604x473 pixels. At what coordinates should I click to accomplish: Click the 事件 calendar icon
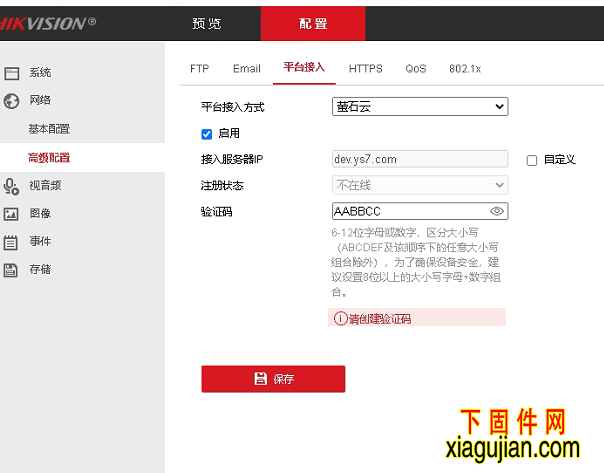[11, 243]
